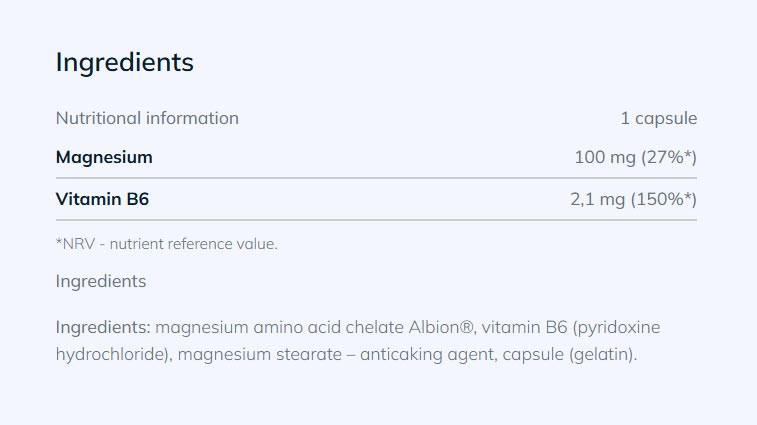Click the small Ingredients subheading
The height and width of the screenshot is (425, 757).
101,281
